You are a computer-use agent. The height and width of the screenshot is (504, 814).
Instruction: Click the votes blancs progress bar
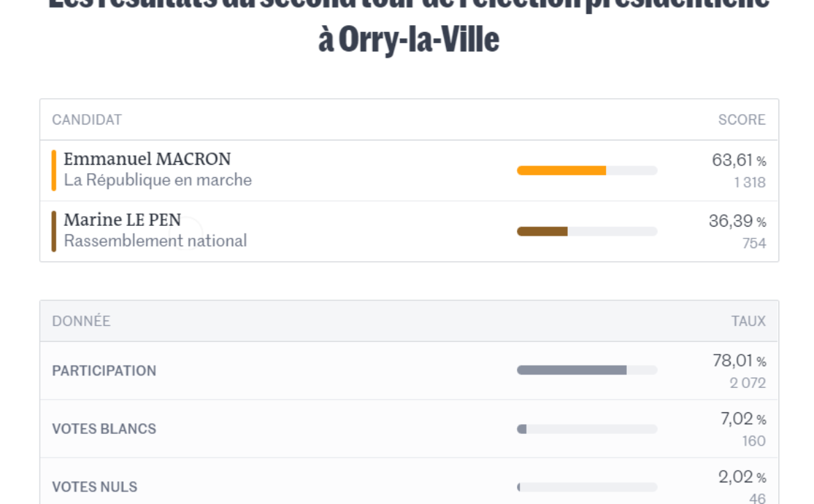587,429
